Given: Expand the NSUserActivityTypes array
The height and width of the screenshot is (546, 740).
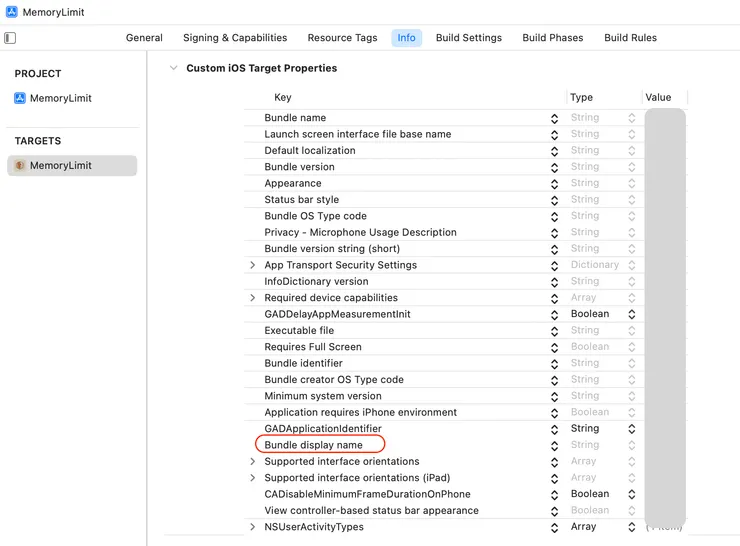Looking at the screenshot, I should pyautogui.click(x=253, y=527).
